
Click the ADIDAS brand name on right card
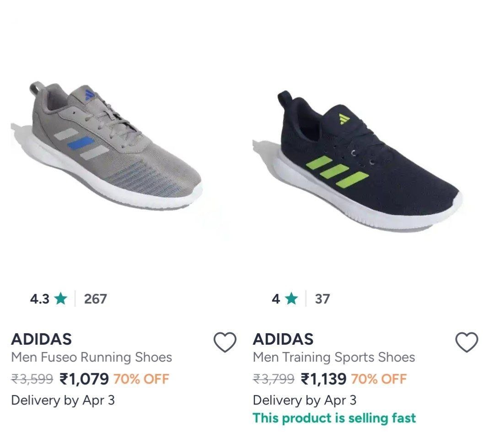(284, 340)
